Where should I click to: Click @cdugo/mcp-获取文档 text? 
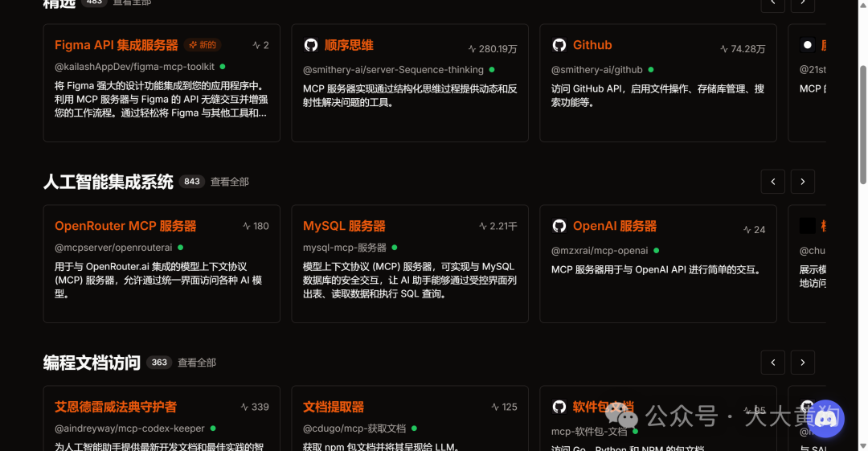click(x=354, y=428)
